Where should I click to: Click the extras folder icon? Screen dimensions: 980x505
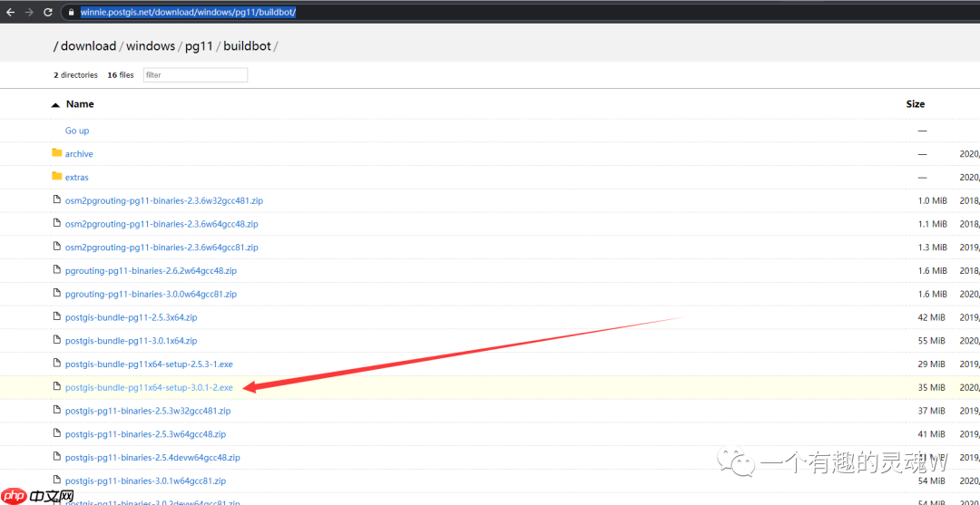[x=57, y=176]
